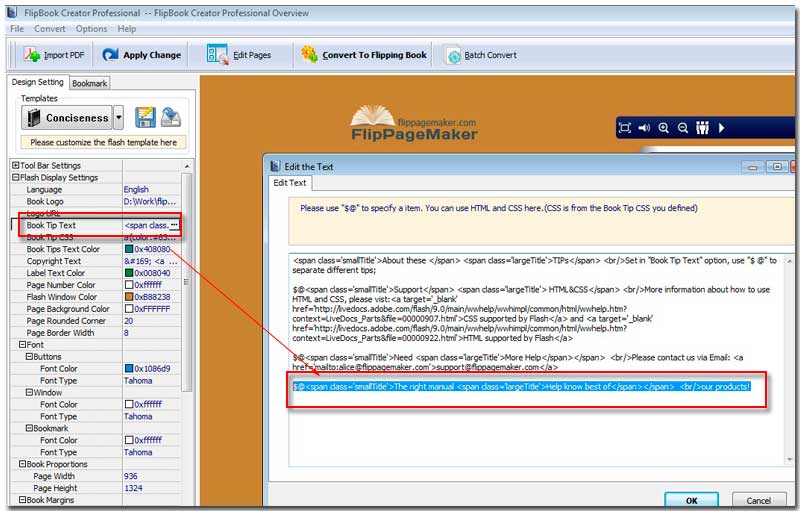Click Copyright Text value field
This screenshot has height=511, width=800.
(151, 261)
